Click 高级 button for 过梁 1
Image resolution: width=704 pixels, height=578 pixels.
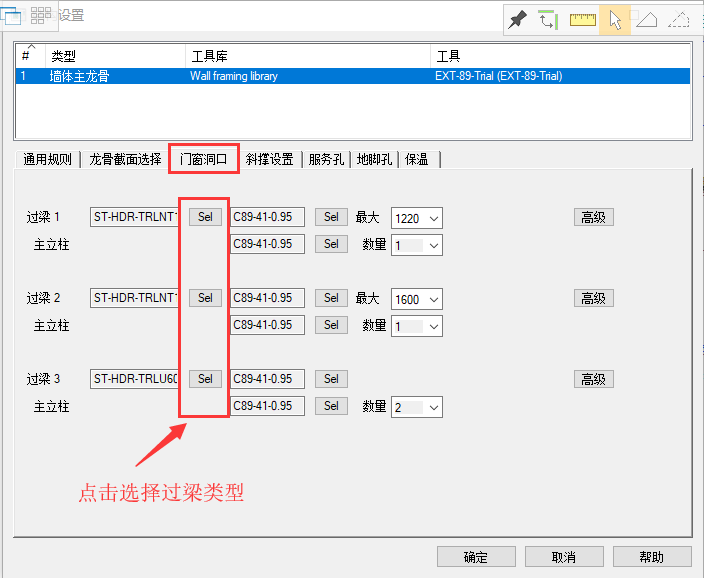coord(594,217)
